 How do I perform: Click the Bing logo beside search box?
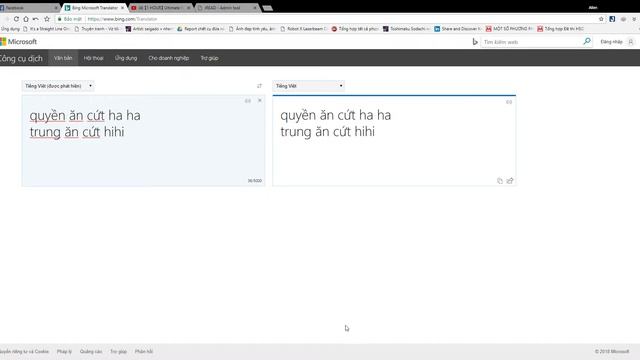click(x=475, y=42)
